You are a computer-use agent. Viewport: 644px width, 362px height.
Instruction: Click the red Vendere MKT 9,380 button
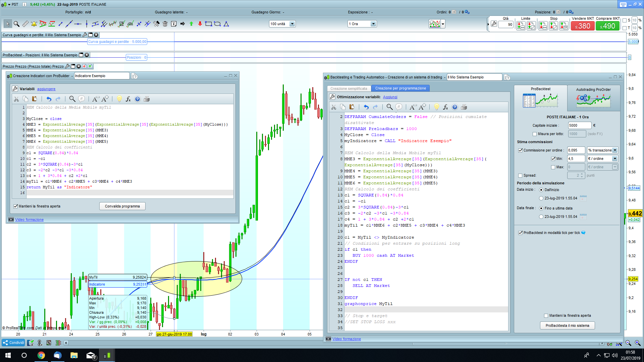[583, 26]
